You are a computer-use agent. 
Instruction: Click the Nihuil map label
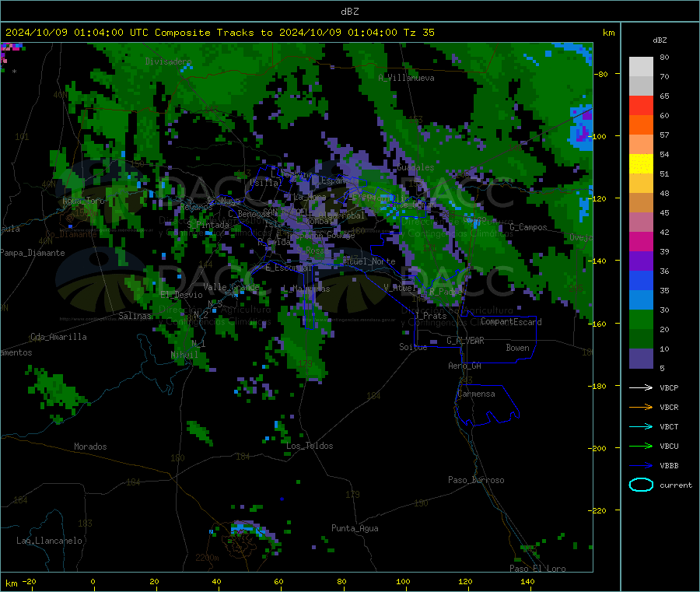click(x=184, y=355)
